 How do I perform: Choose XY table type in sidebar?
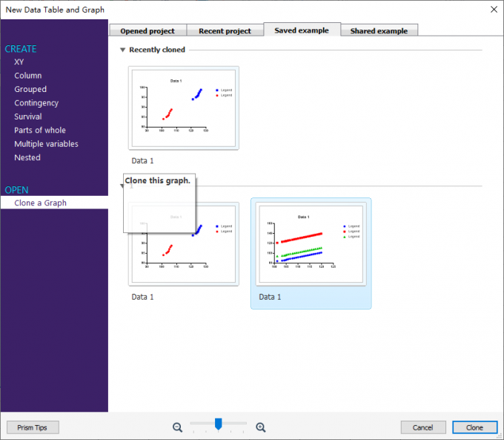coord(19,62)
